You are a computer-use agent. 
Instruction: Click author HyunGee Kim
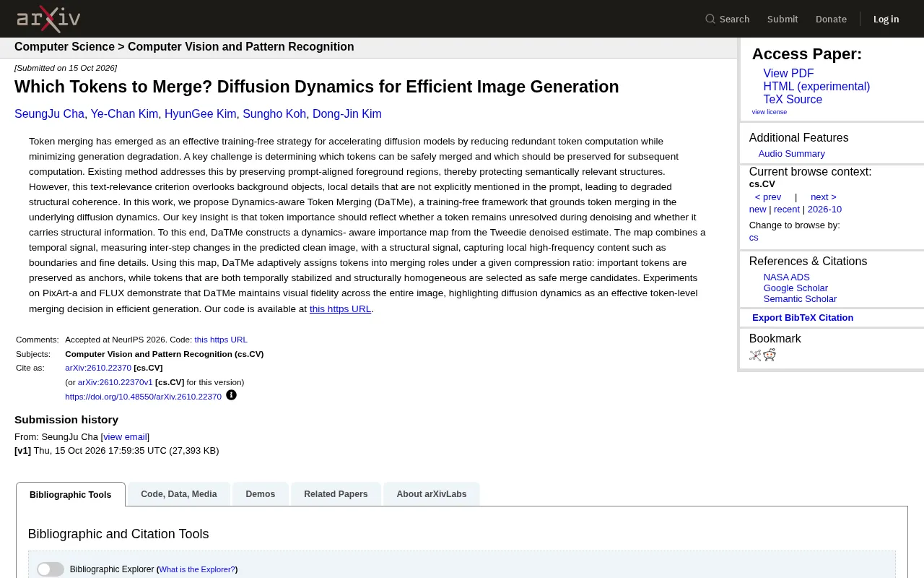pos(201,114)
